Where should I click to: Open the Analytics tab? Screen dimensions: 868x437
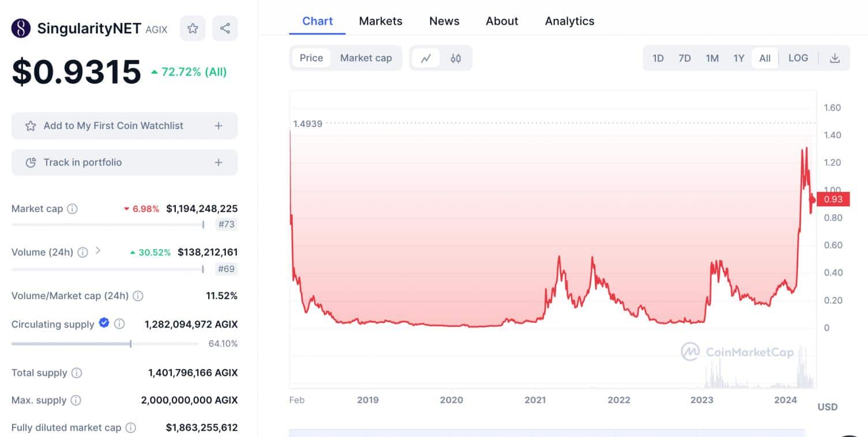[x=569, y=21]
